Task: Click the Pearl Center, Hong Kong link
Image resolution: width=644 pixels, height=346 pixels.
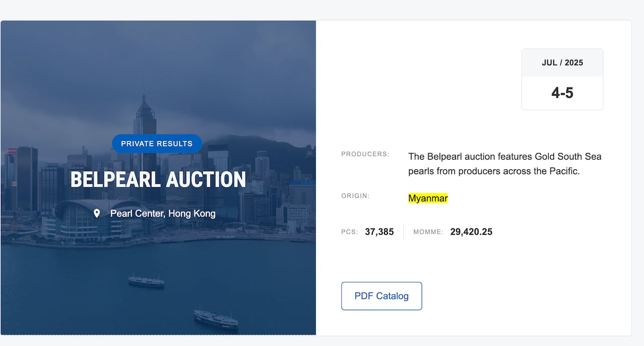Action: pos(163,213)
